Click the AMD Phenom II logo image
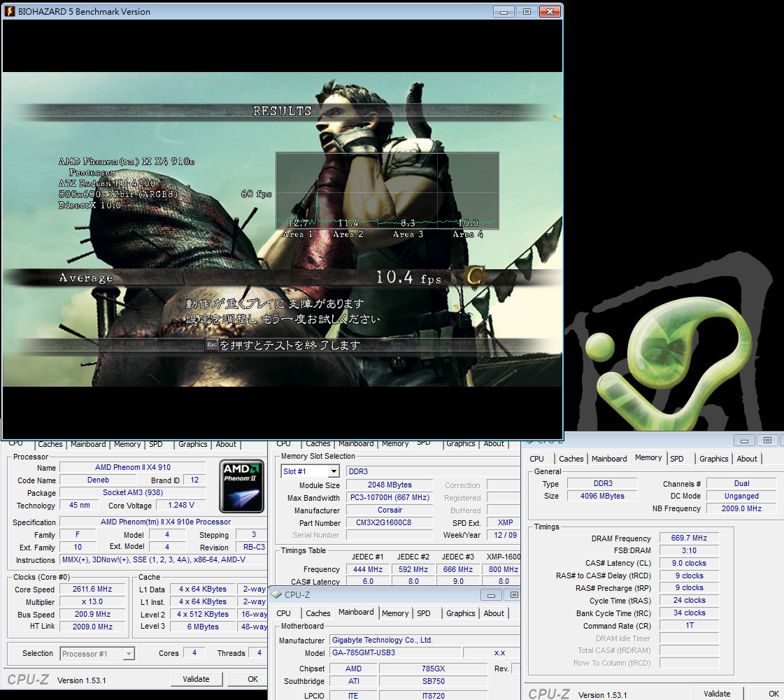The image size is (784, 700). (x=242, y=487)
